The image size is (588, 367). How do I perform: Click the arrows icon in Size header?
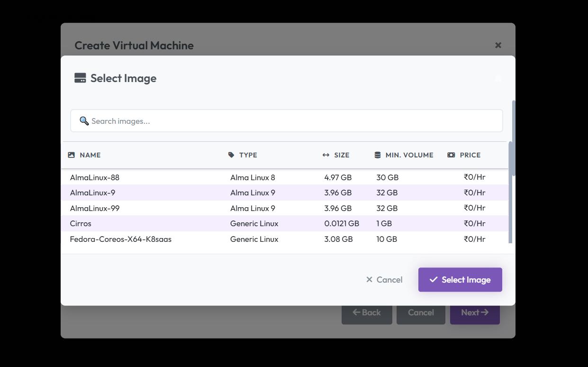[326, 155]
